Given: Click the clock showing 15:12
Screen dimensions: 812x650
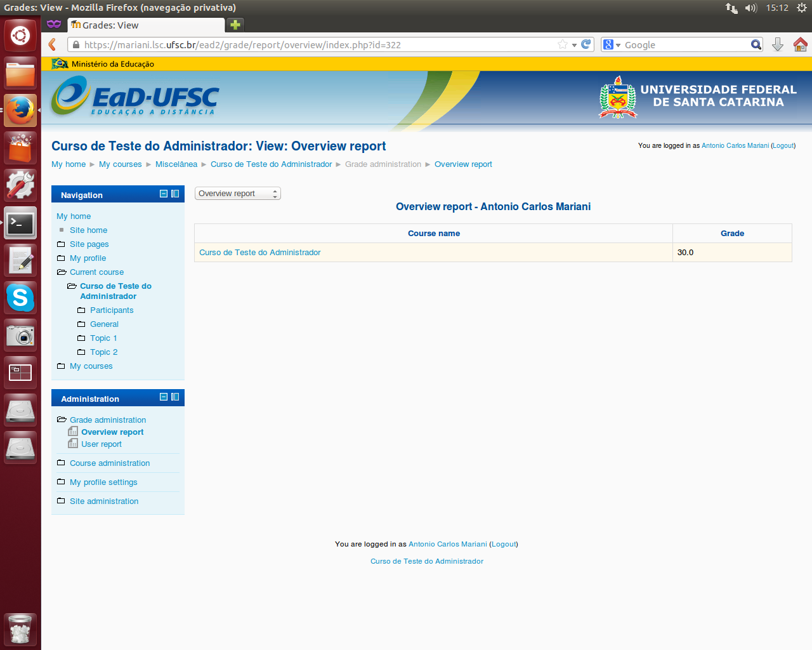Looking at the screenshot, I should point(776,8).
